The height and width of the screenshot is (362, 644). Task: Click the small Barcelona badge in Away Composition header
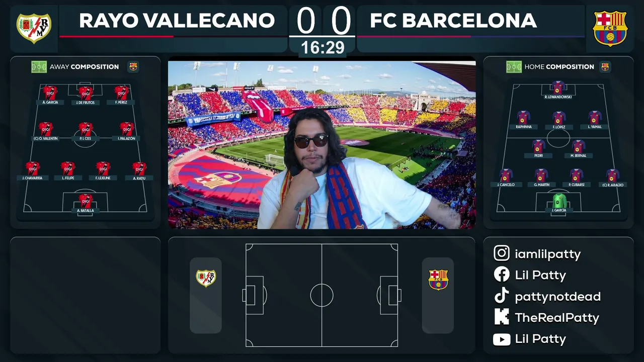click(133, 66)
